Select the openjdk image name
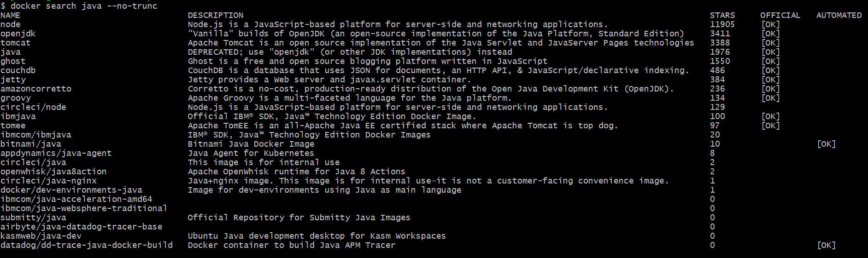 18,34
